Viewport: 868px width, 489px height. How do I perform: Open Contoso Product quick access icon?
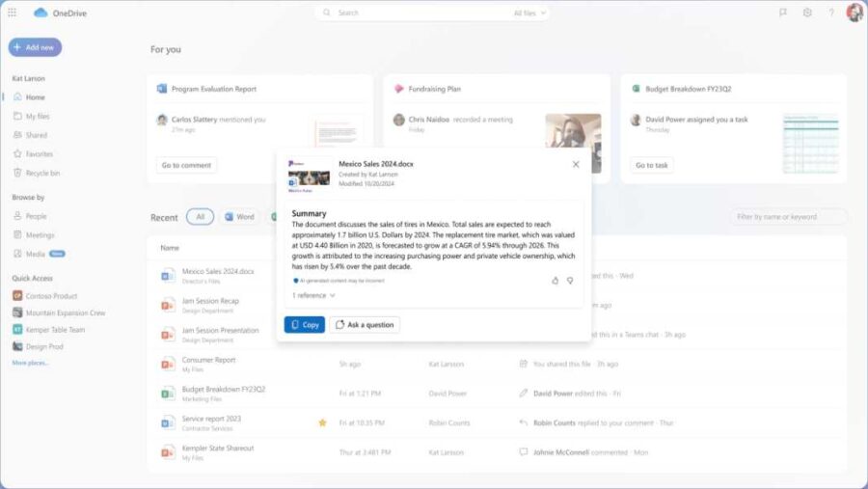coord(17,296)
